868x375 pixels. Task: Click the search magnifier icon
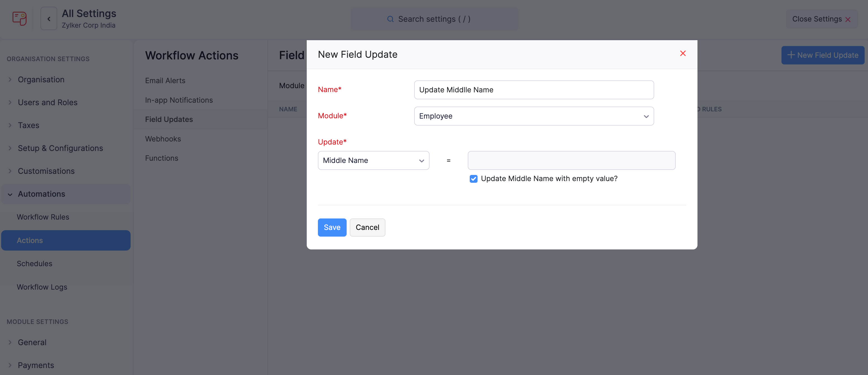click(390, 19)
